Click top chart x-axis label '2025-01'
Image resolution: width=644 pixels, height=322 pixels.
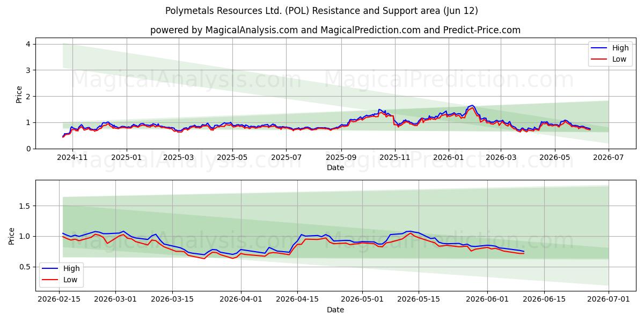tap(127, 158)
